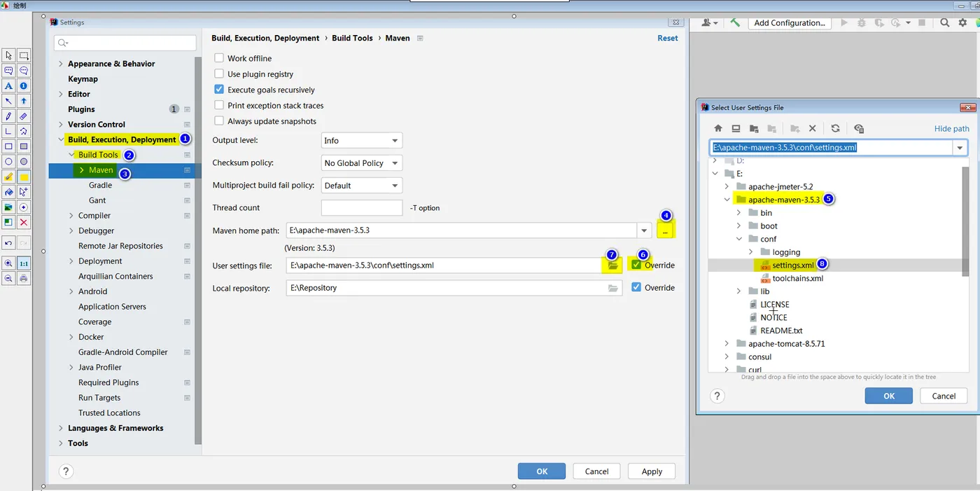Open IDE settings gear icon
This screenshot has width=980, height=491.
[x=961, y=22]
